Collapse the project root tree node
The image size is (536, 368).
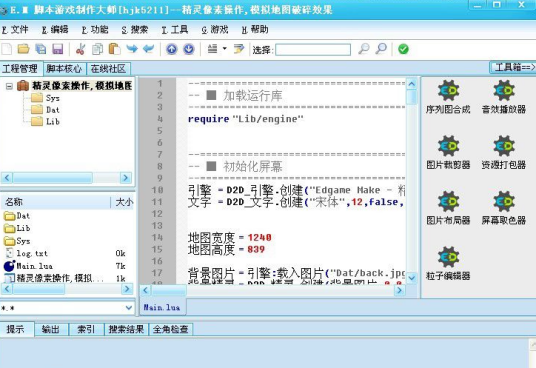(x=9, y=86)
